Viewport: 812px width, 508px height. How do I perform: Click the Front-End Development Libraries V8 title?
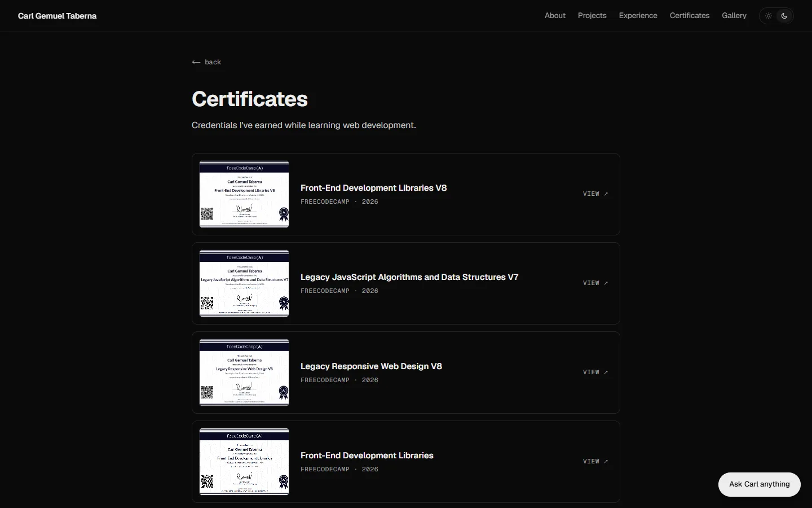pos(373,188)
